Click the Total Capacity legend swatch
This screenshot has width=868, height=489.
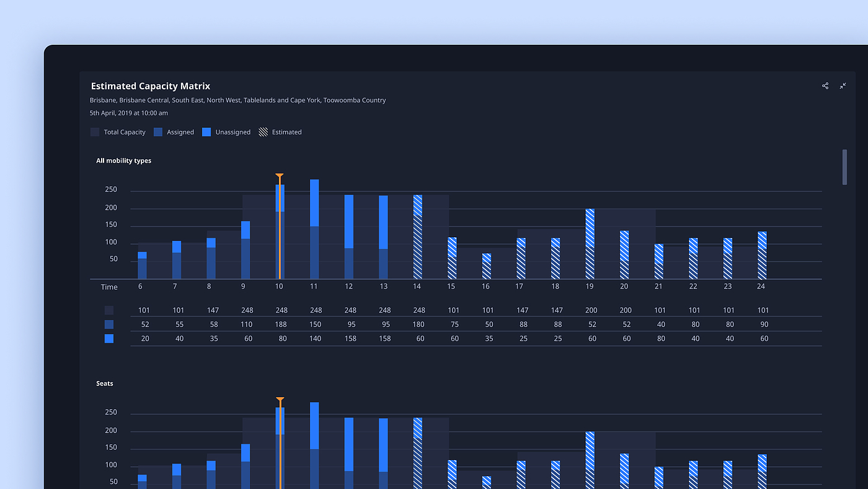click(x=95, y=132)
